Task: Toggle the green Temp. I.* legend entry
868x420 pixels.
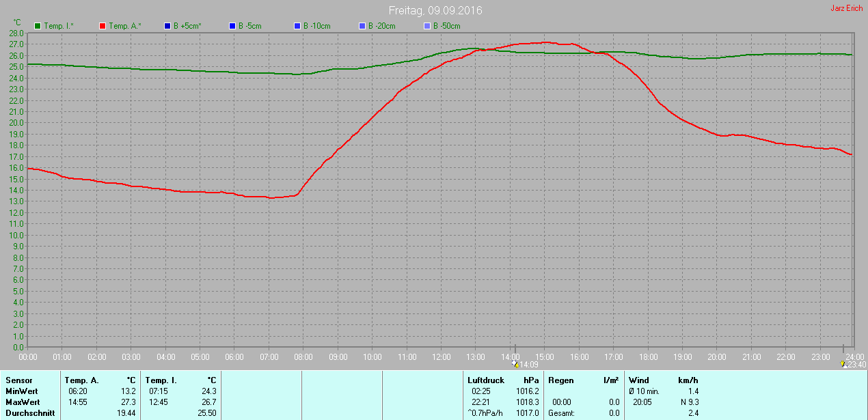Action: [x=54, y=26]
